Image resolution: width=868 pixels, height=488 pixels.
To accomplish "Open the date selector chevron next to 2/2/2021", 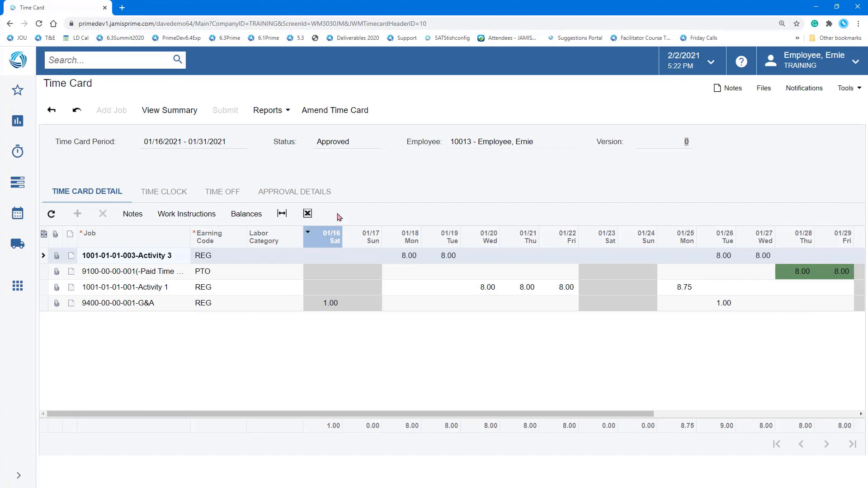I will 711,61.
